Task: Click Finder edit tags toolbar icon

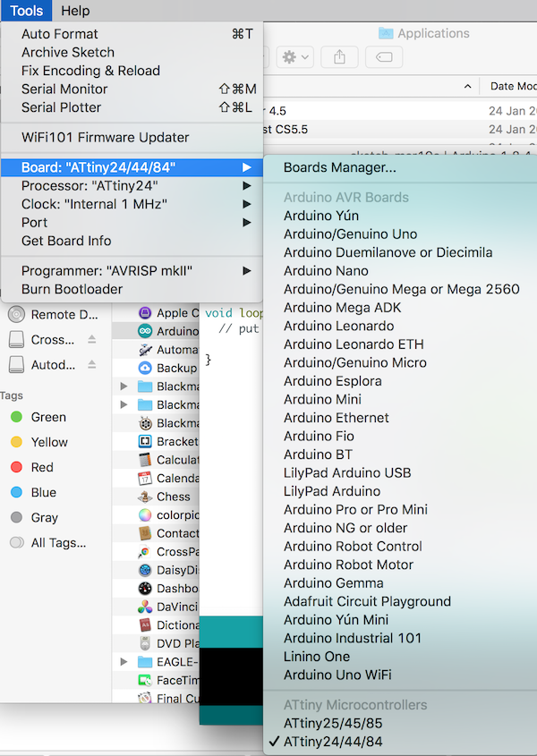Action: [384, 57]
